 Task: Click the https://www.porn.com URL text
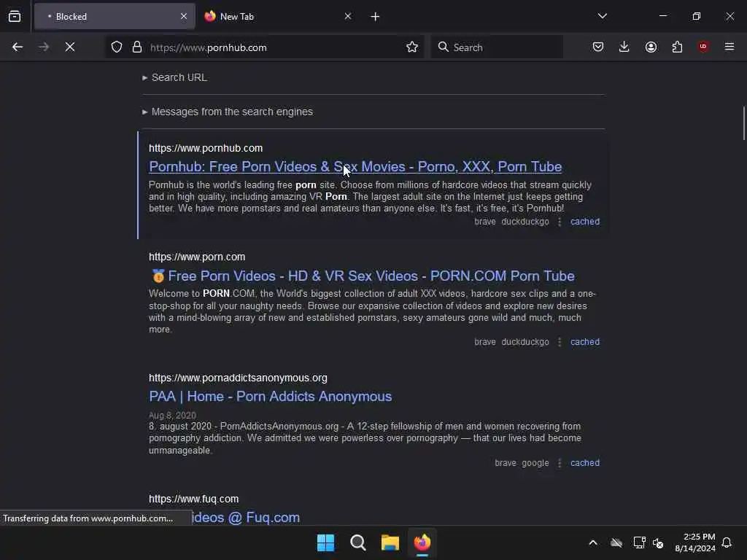[x=197, y=257]
